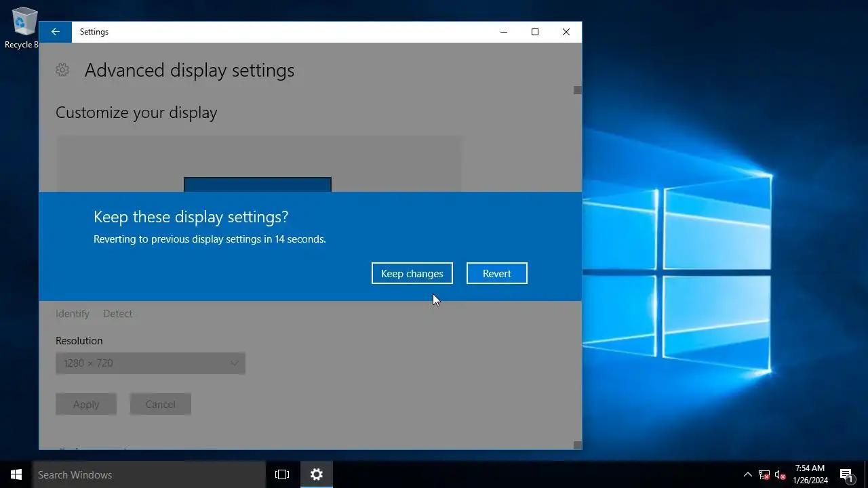Viewport: 868px width, 488px height.
Task: Click the Apply button
Action: click(x=86, y=404)
